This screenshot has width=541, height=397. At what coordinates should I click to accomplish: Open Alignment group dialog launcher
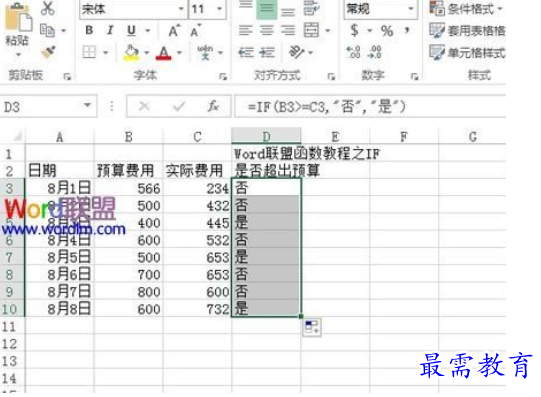[x=331, y=76]
